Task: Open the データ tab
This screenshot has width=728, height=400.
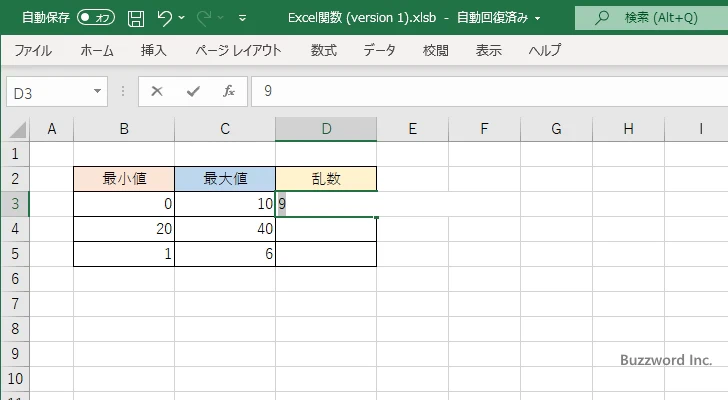Action: click(379, 50)
